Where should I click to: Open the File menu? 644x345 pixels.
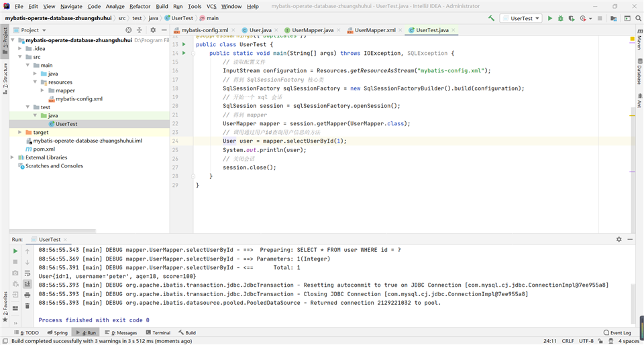pos(19,6)
